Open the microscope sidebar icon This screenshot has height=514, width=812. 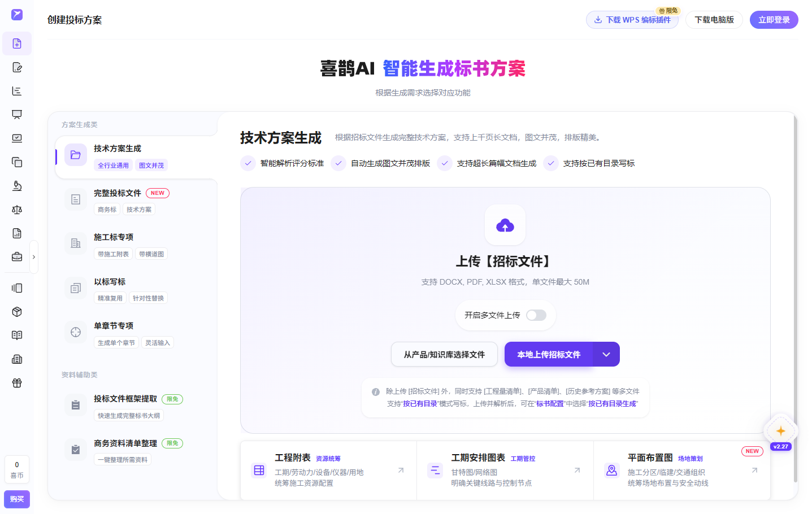coord(17,186)
